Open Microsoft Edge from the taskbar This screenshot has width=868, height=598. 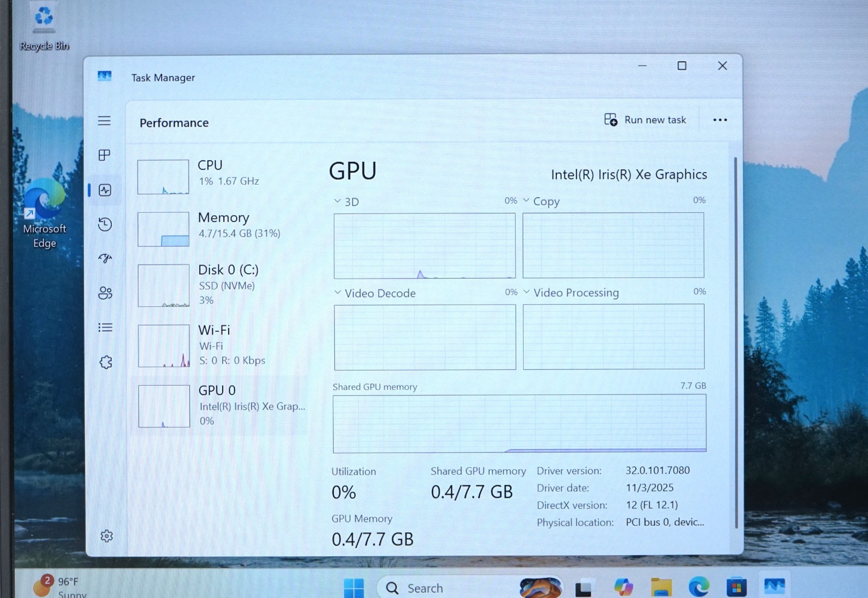[699, 587]
